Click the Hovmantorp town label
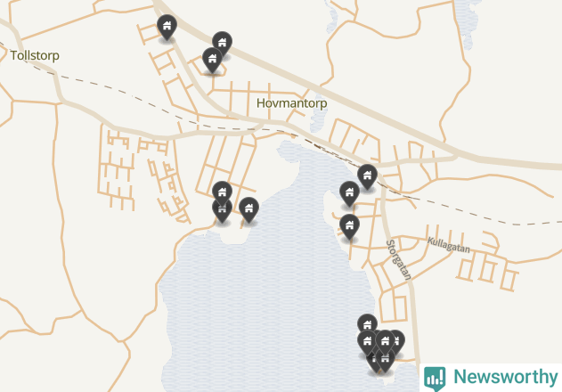This screenshot has height=392, width=562. point(292,103)
